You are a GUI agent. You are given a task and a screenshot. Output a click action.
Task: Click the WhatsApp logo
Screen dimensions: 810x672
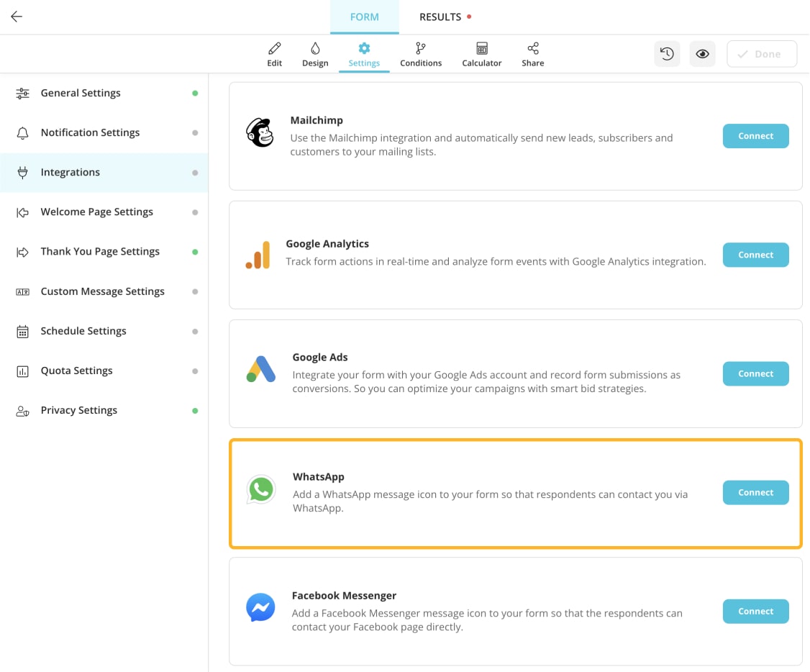(x=260, y=489)
